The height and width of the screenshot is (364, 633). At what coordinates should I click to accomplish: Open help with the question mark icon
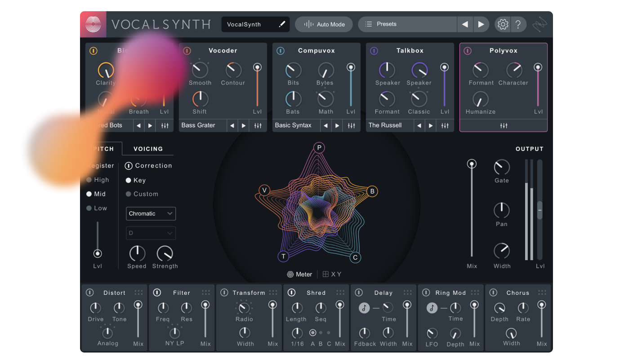coord(518,24)
